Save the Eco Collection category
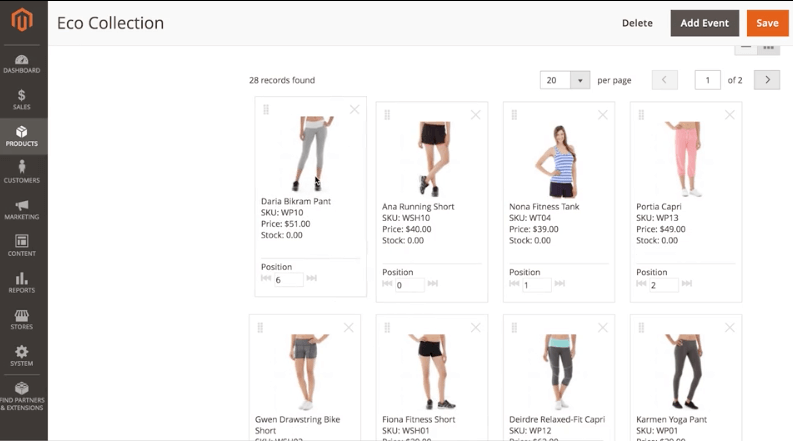The image size is (793, 441). (767, 23)
